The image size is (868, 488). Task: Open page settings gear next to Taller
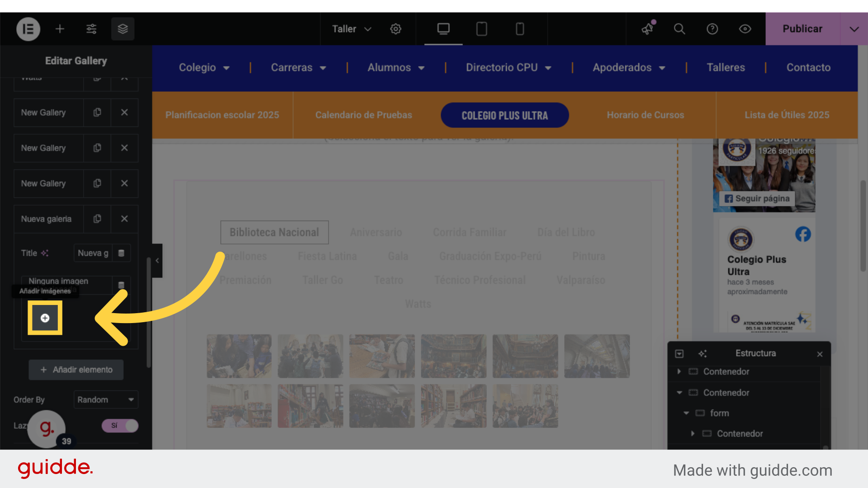pos(396,29)
